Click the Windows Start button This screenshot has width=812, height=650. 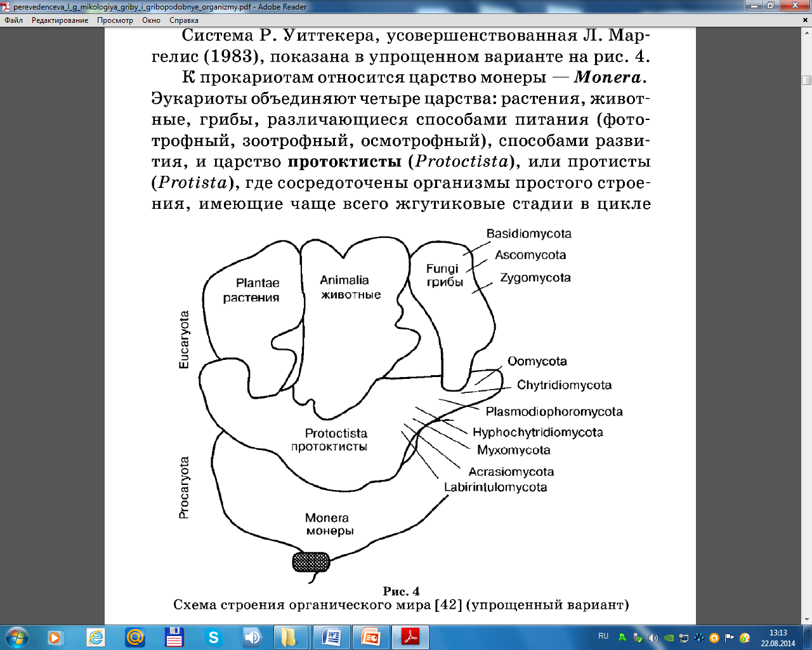tap(16, 637)
